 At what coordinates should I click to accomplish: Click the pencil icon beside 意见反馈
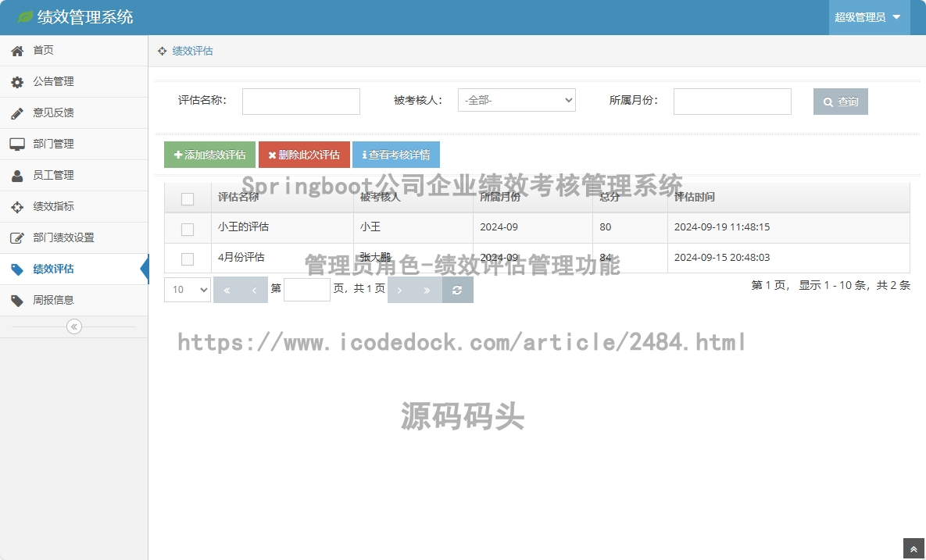17,113
